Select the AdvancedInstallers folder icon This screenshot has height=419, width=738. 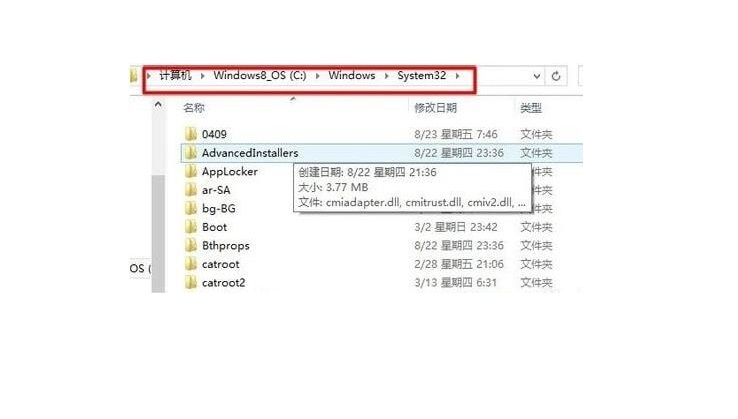tap(191, 153)
